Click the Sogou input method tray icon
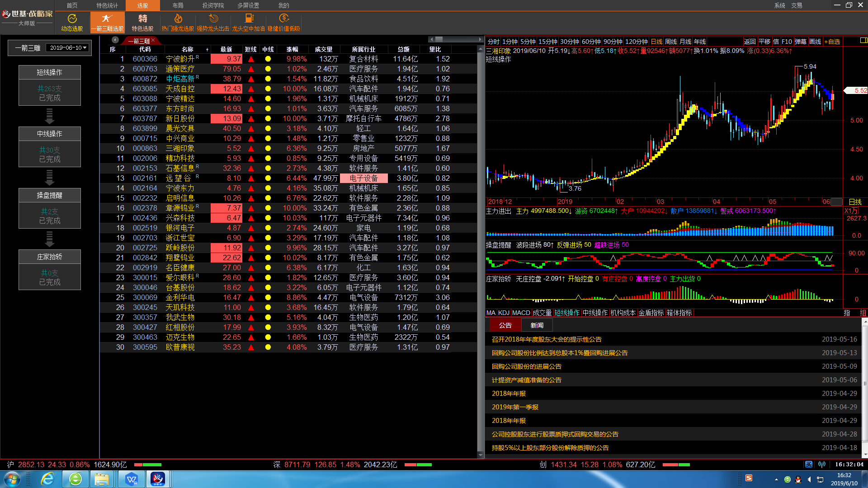This screenshot has width=868, height=488. [749, 478]
